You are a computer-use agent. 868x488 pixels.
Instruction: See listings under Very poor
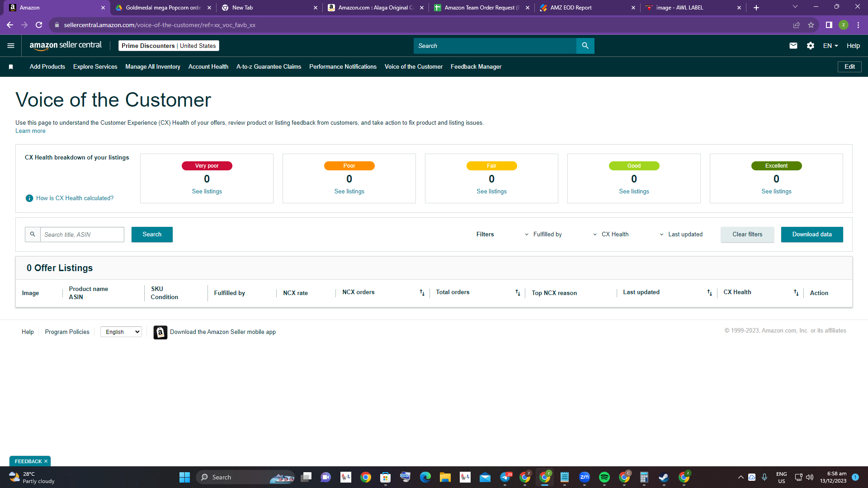[207, 192]
